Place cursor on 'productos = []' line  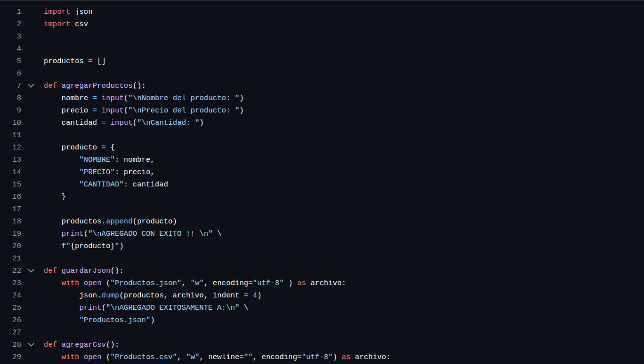[x=75, y=61]
